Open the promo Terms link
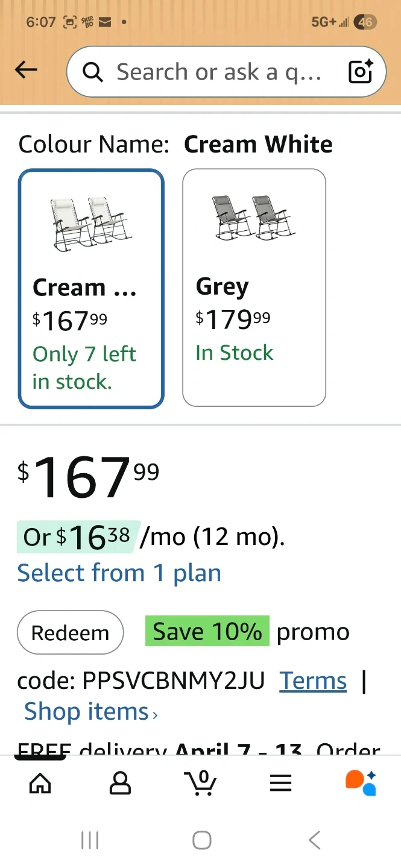The height and width of the screenshot is (868, 401). point(313,681)
